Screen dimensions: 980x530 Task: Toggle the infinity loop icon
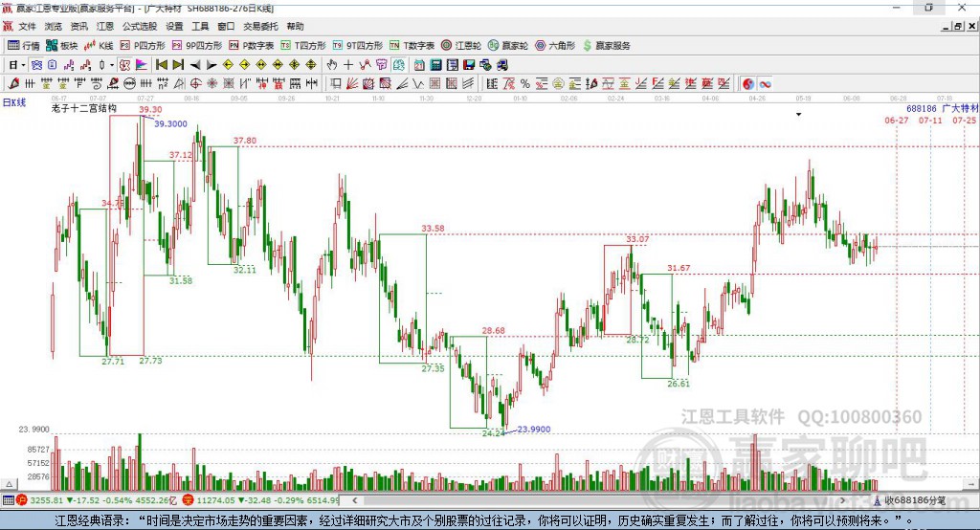point(765,84)
